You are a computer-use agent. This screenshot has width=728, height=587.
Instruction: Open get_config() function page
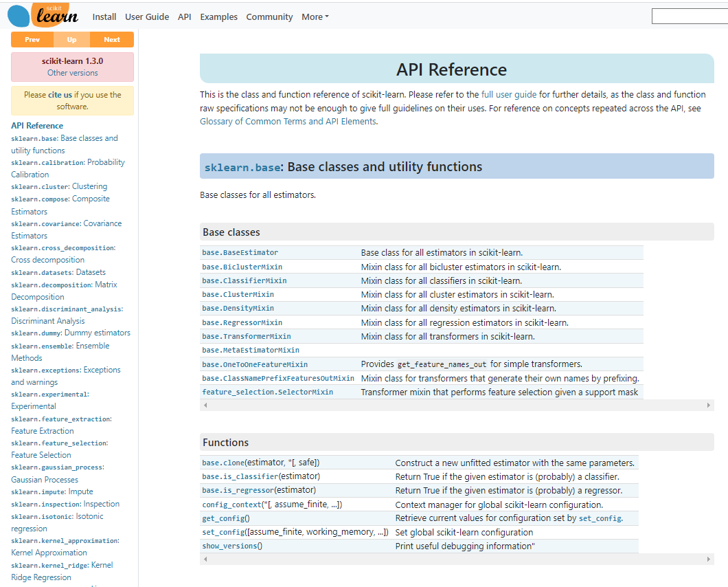223,518
